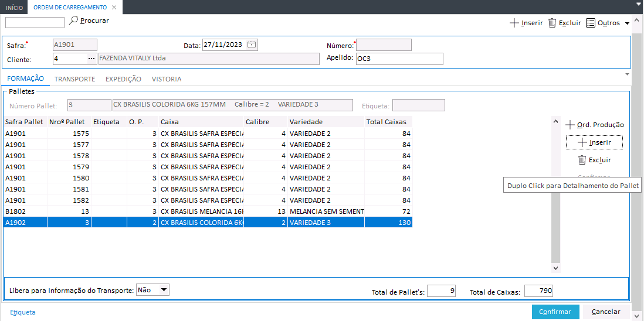Select the ORDEM DE CARREGAMENTO tab
The height and width of the screenshot is (321, 644).
(70, 8)
